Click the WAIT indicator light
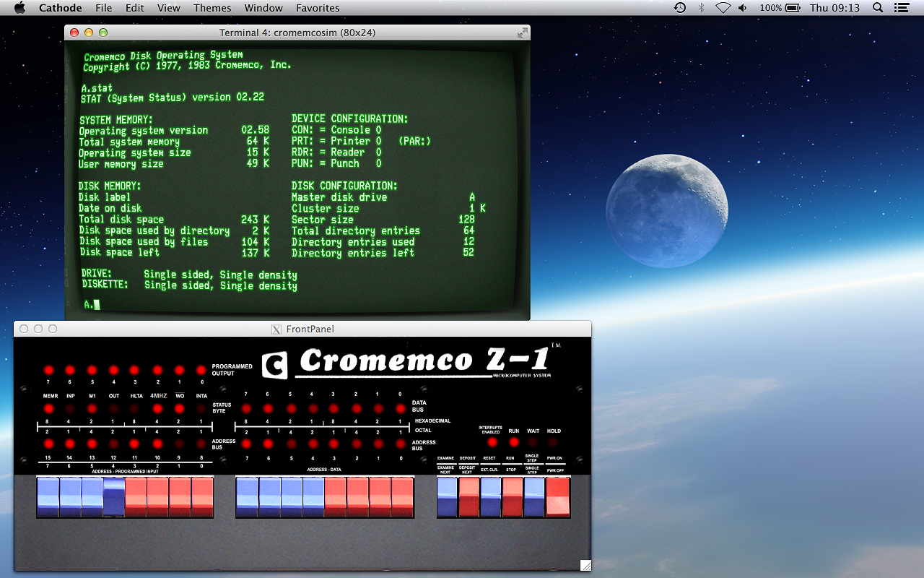924x578 pixels. [532, 441]
